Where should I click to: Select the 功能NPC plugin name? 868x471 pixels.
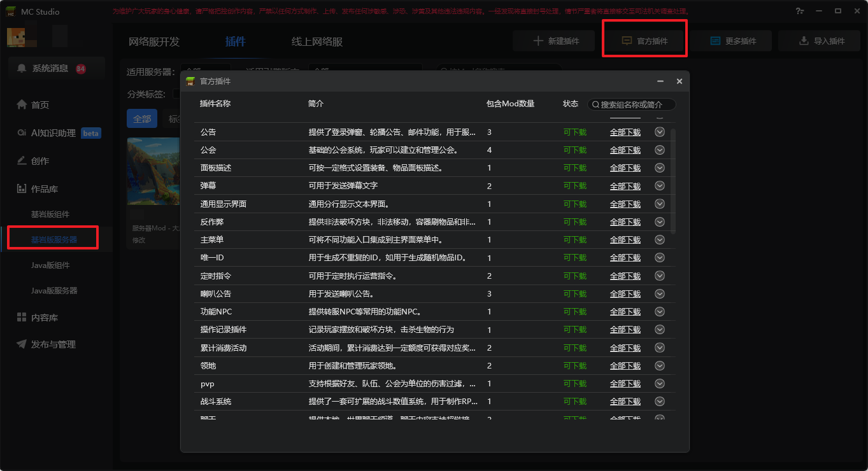[217, 312]
